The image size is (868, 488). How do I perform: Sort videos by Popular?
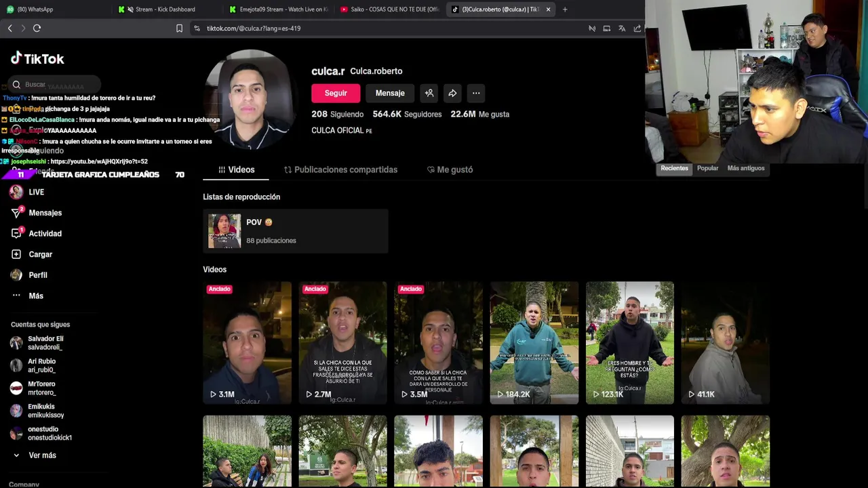(x=707, y=168)
